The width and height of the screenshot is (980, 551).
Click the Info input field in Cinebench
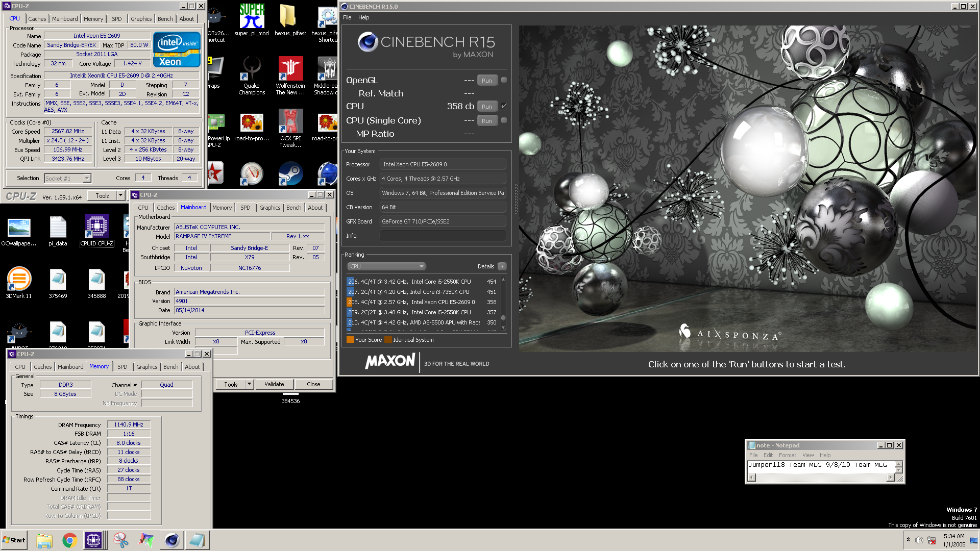click(443, 236)
